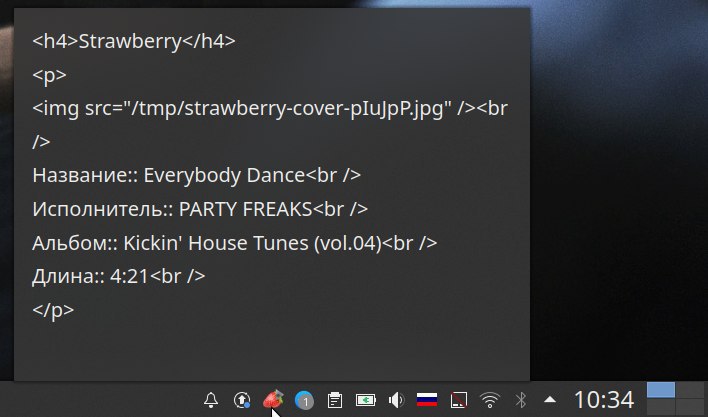Click the "Название:: Everybody Dance" line
Image resolution: width=708 pixels, height=417 pixels.
(196, 175)
